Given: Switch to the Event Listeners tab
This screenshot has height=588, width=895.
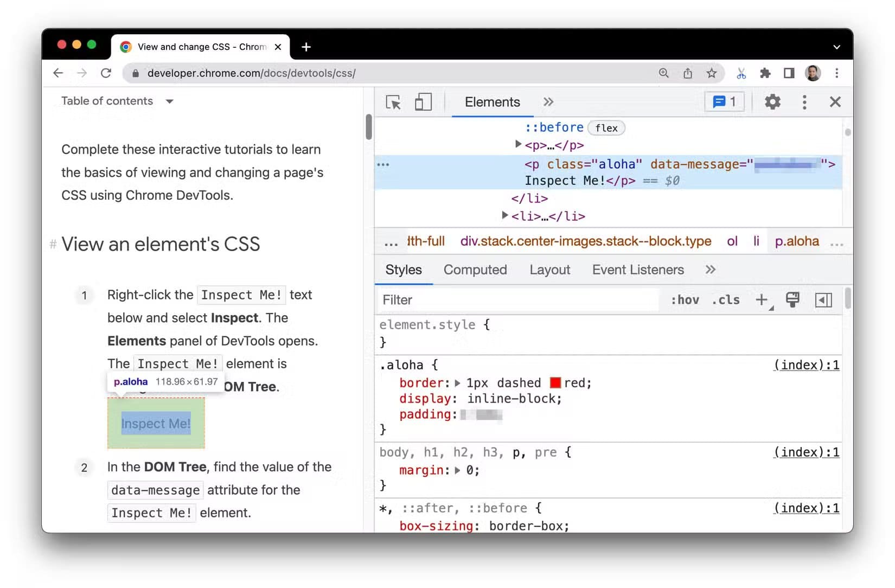Looking at the screenshot, I should point(638,270).
